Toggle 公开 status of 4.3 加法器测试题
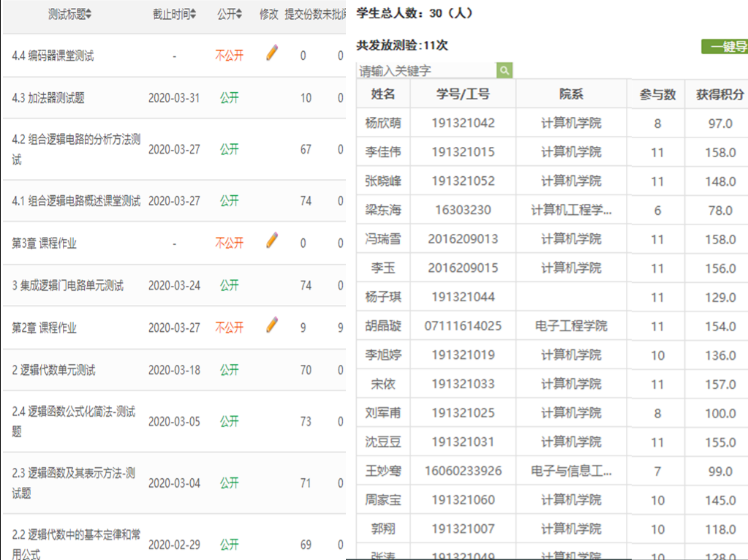 click(x=229, y=98)
